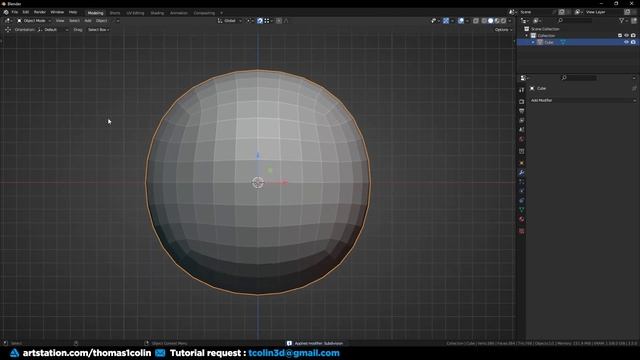The height and width of the screenshot is (360, 640).
Task: Select solid viewport shading
Action: (x=491, y=20)
